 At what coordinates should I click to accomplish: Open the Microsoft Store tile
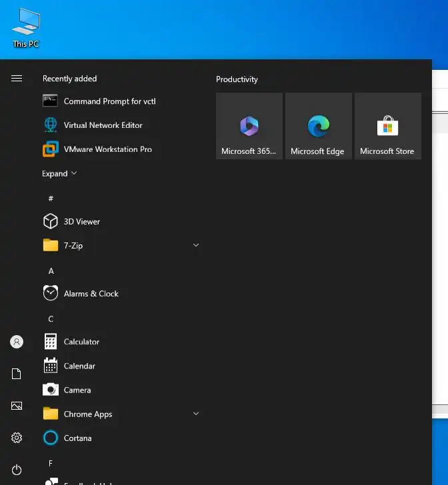388,126
